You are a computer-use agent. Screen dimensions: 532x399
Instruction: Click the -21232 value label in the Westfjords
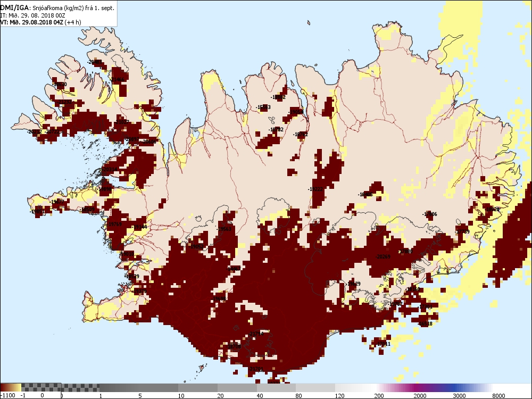(64, 102)
